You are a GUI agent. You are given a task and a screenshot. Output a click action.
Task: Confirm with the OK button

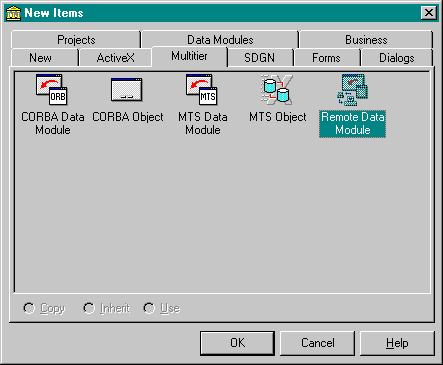[x=237, y=343]
